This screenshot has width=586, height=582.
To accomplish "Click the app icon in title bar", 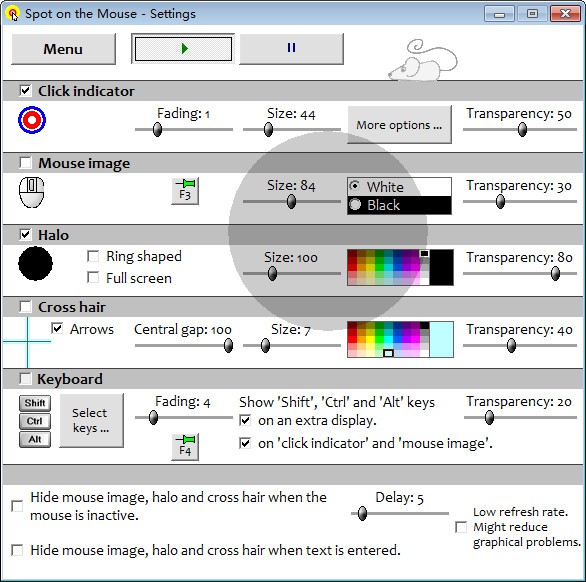I will pyautogui.click(x=13, y=14).
